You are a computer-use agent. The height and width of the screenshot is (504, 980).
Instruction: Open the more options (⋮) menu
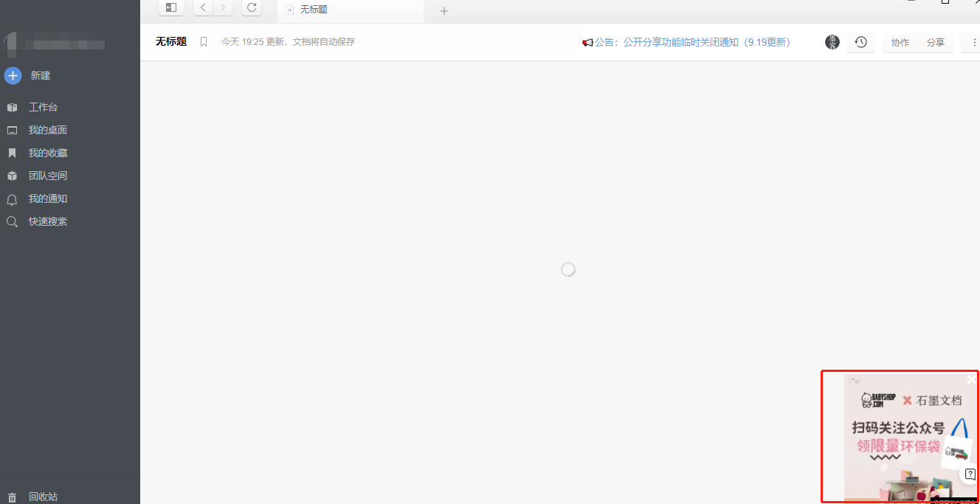pyautogui.click(x=974, y=42)
